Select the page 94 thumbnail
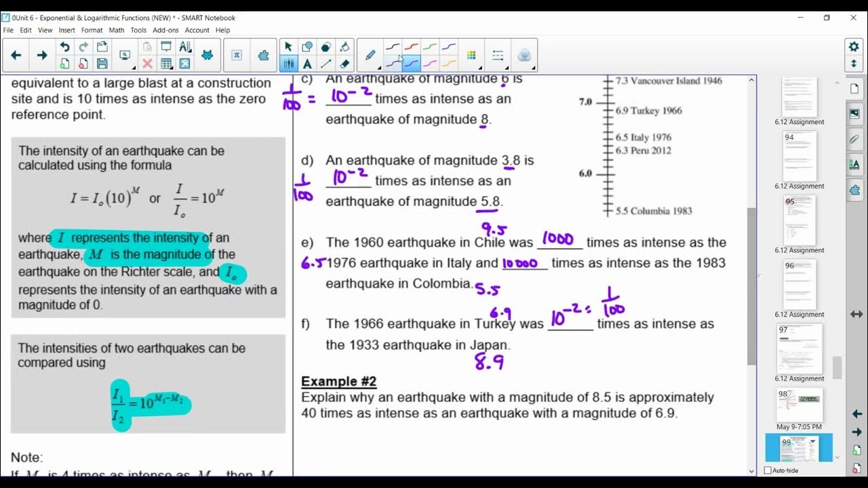The image size is (868, 488). coord(800,156)
